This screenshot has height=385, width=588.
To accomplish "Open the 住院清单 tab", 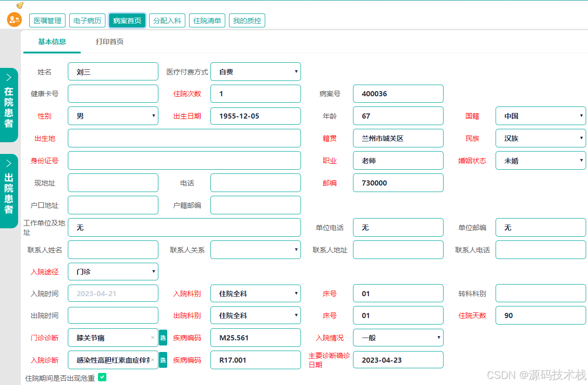I will (207, 20).
